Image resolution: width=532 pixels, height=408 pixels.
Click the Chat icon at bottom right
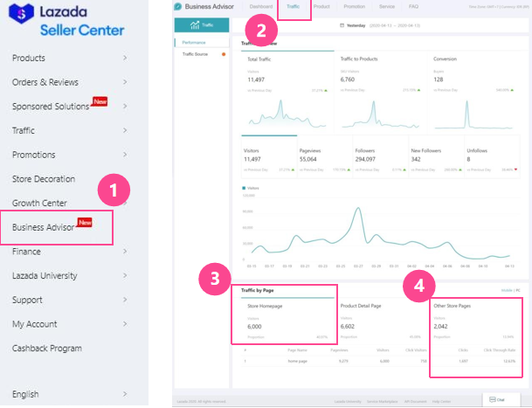[x=493, y=399]
